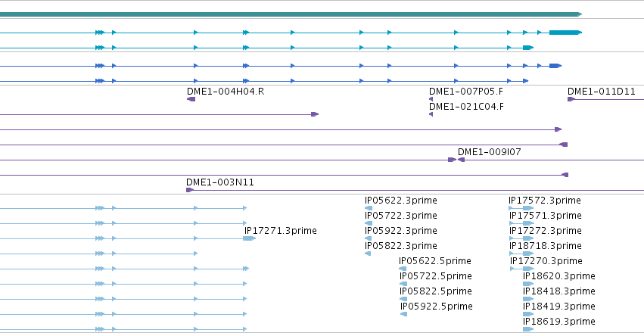Select the thick teal gene bar at top
The width and height of the screenshot is (644, 333).
291,14
